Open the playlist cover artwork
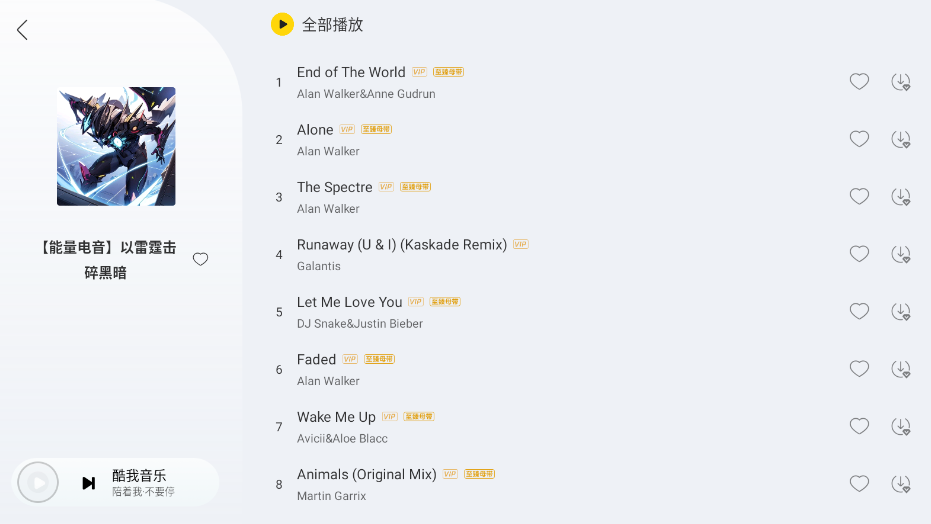The width and height of the screenshot is (931, 524). (116, 146)
